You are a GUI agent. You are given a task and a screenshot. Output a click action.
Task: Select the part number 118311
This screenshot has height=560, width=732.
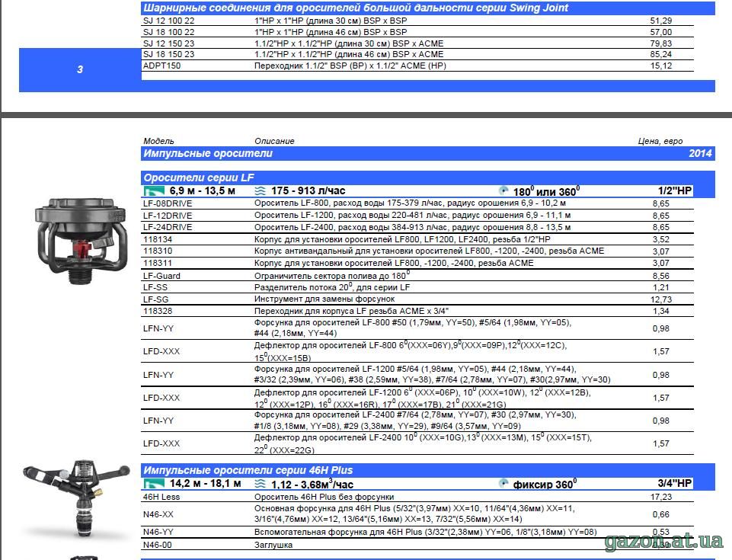point(158,264)
